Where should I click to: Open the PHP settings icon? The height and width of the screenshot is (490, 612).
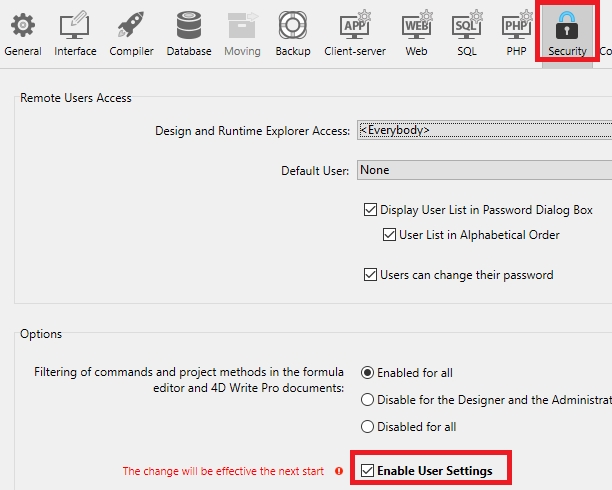[516, 25]
